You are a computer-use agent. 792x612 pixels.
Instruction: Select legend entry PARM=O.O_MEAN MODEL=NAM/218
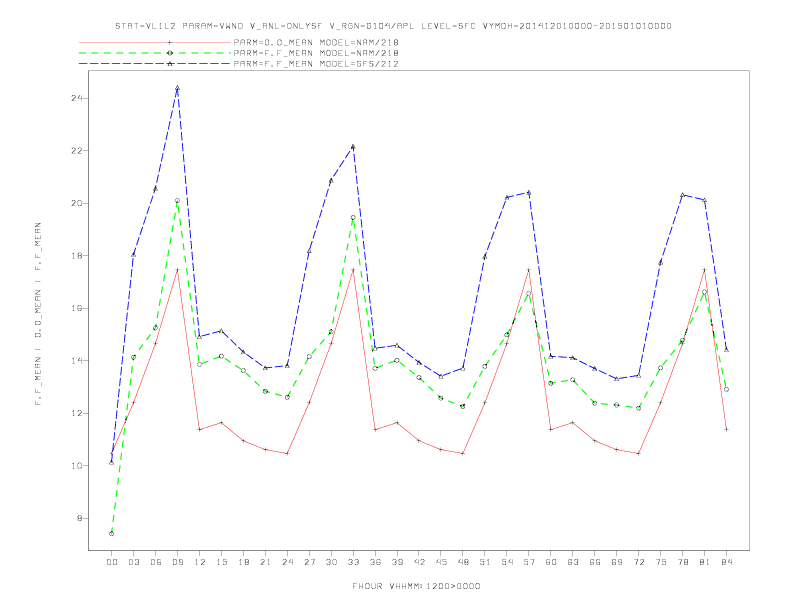click(316, 42)
